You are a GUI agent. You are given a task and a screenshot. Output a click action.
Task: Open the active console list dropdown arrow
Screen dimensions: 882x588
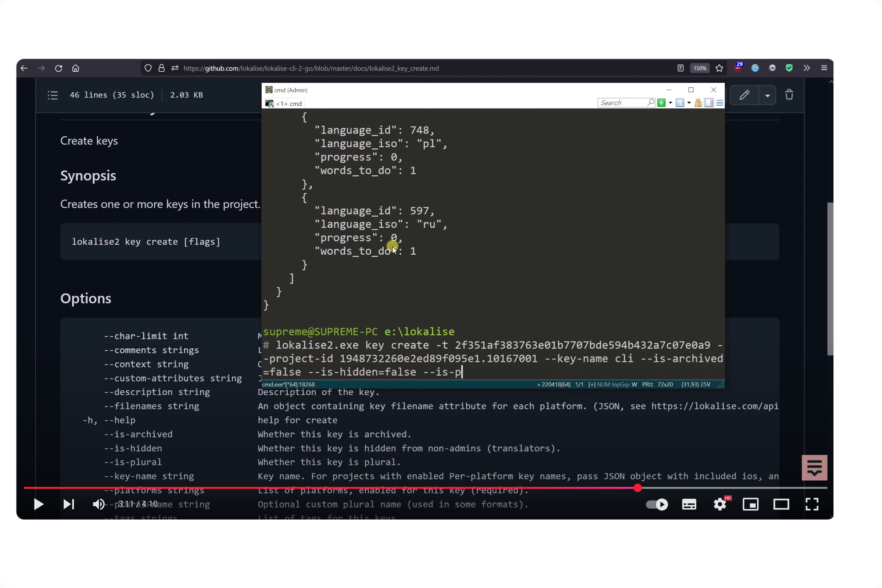[x=689, y=103]
